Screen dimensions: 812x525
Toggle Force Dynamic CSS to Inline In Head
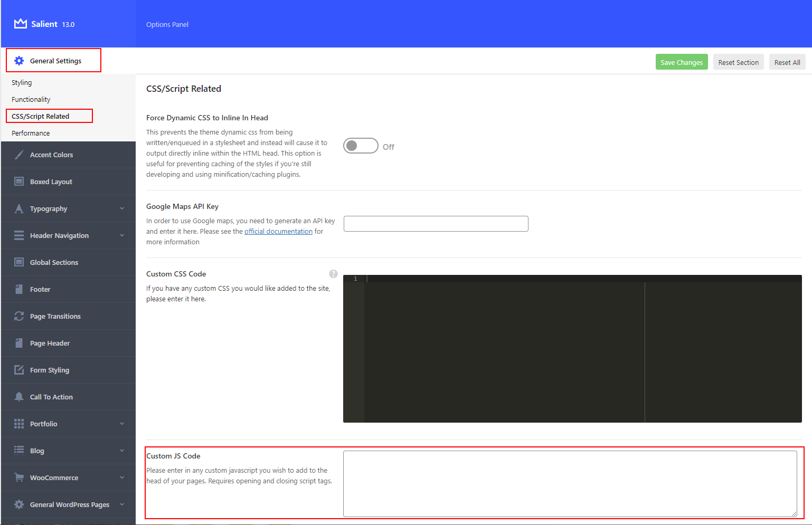pyautogui.click(x=361, y=145)
